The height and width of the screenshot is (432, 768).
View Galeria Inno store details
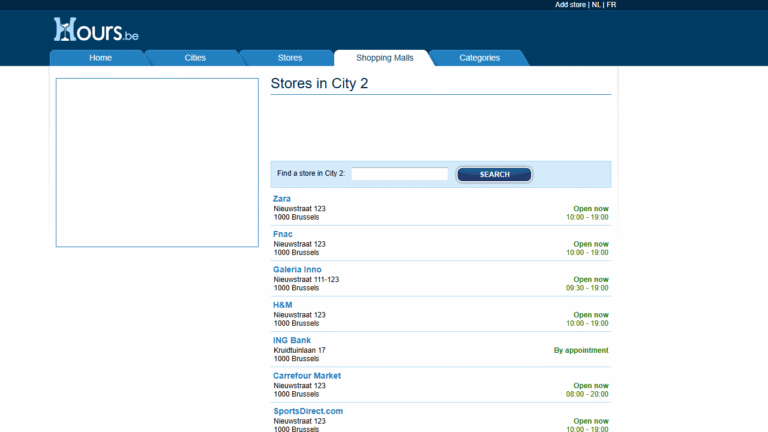(297, 270)
